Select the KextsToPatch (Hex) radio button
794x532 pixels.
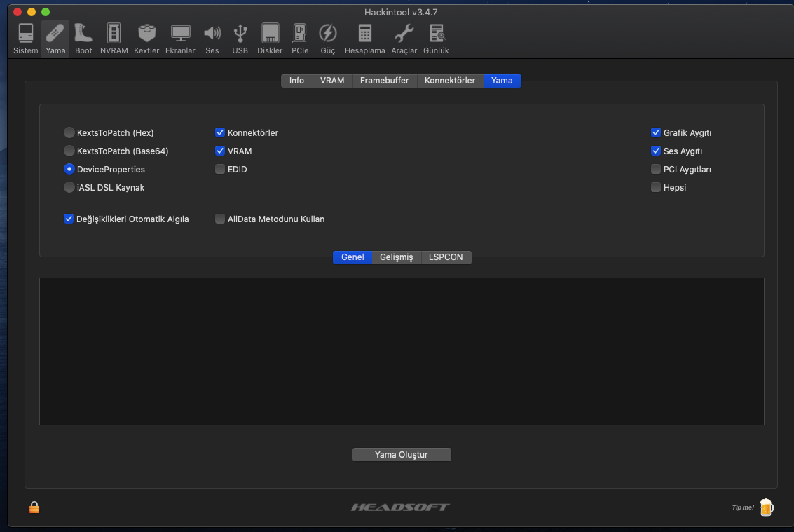(x=69, y=132)
